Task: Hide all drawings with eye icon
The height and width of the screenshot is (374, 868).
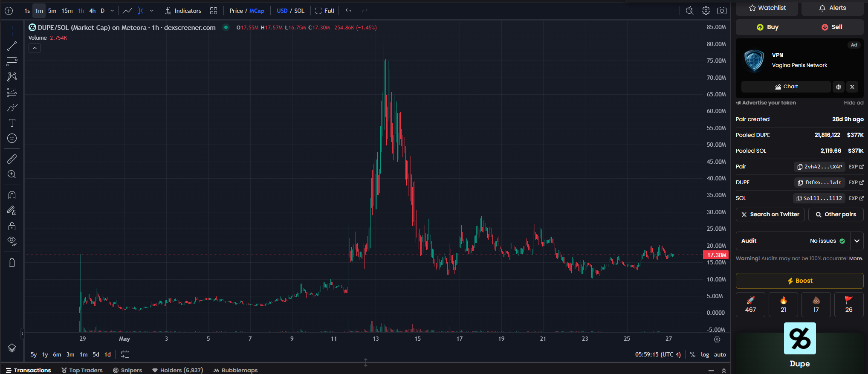Action: (x=12, y=241)
